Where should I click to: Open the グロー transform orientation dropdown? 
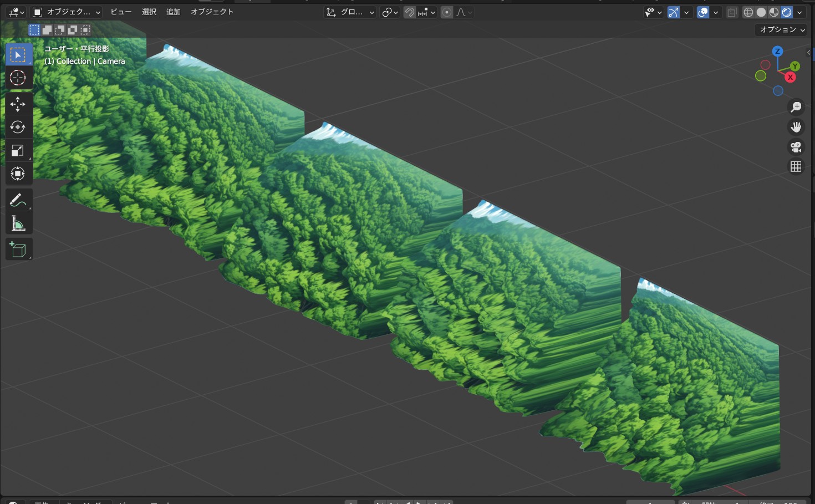coord(350,12)
